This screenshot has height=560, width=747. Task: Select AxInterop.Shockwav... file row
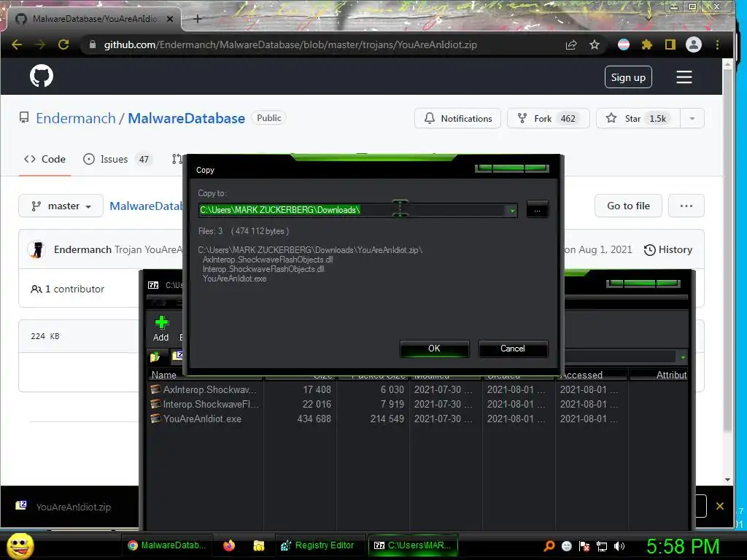click(205, 389)
